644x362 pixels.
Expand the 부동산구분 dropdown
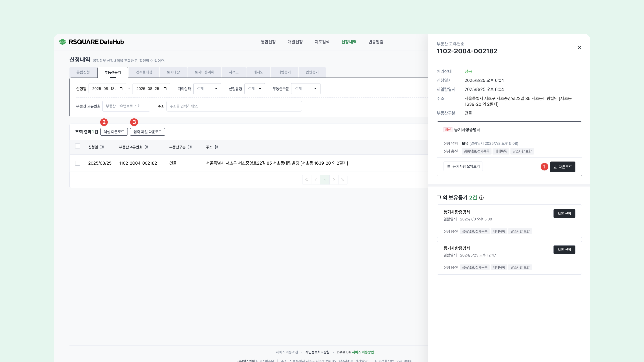[306, 89]
